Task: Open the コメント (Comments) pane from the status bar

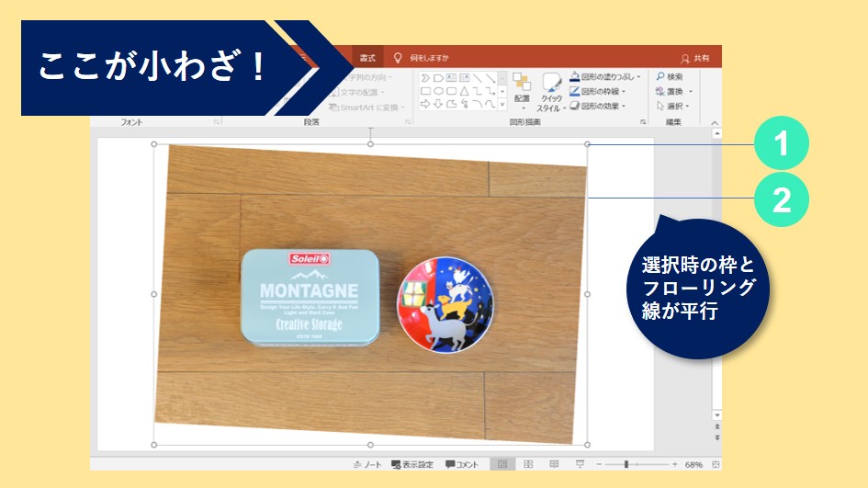Action: coord(462,464)
